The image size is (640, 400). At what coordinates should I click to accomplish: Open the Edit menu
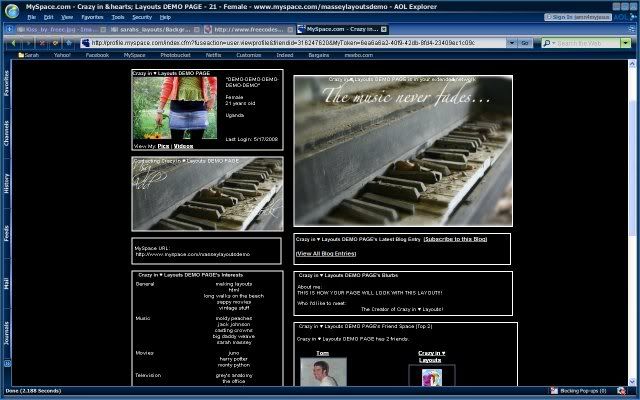point(49,17)
